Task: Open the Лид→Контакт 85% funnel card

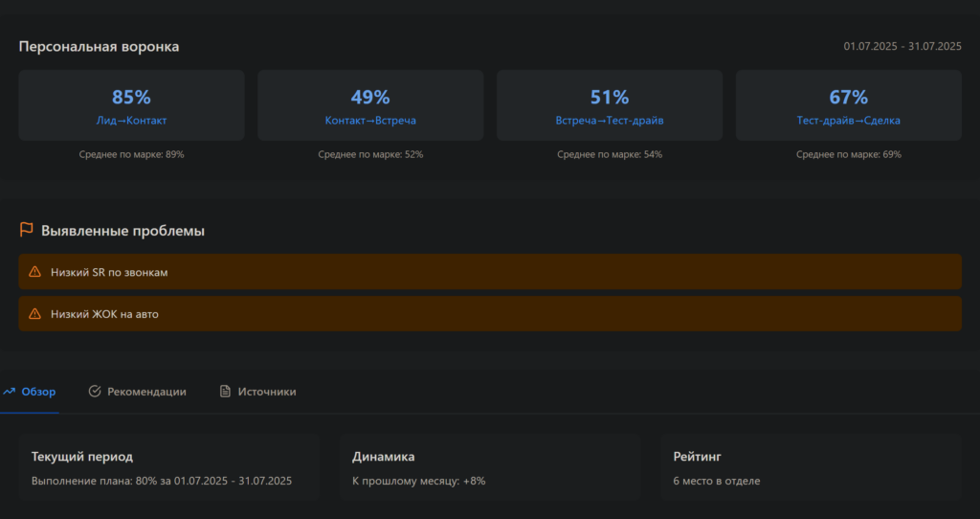Action: (x=131, y=106)
